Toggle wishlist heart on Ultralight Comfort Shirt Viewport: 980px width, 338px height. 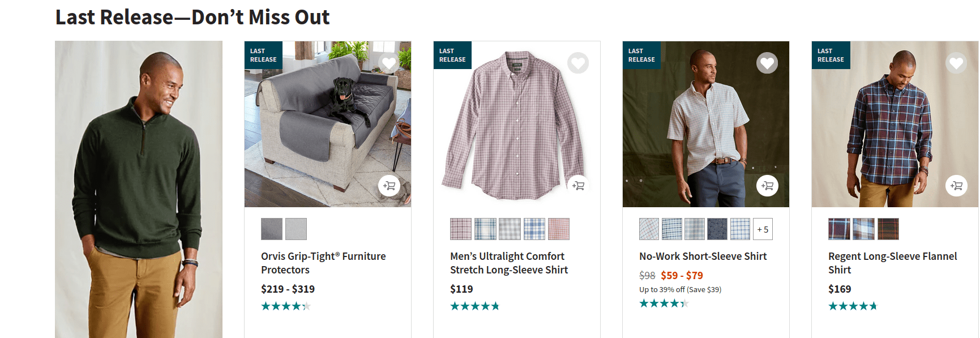(578, 63)
